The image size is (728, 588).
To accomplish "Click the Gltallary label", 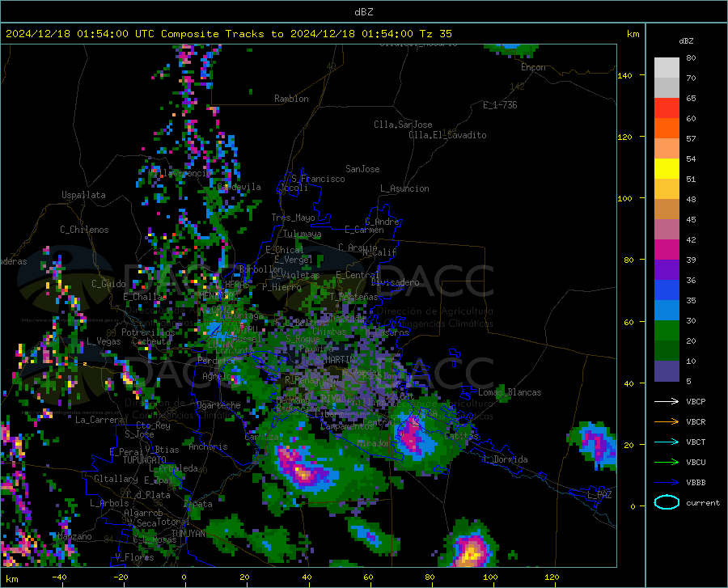I will (116, 479).
